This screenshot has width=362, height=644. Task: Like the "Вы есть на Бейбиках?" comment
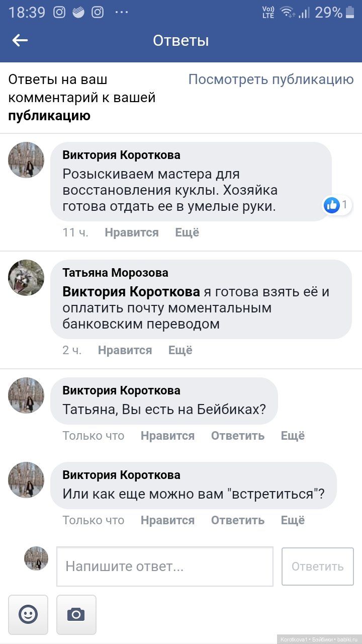(167, 436)
